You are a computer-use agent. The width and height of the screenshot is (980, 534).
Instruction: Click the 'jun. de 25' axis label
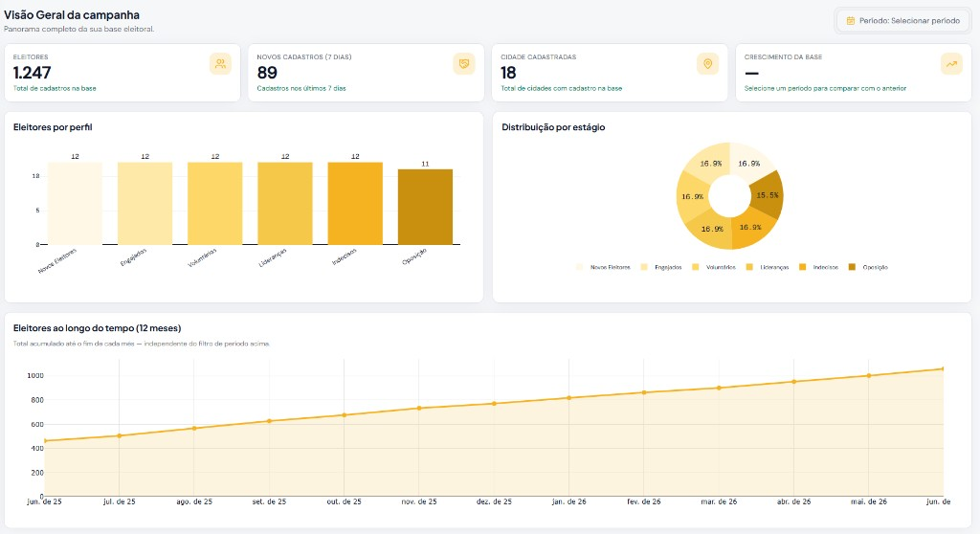coord(44,501)
